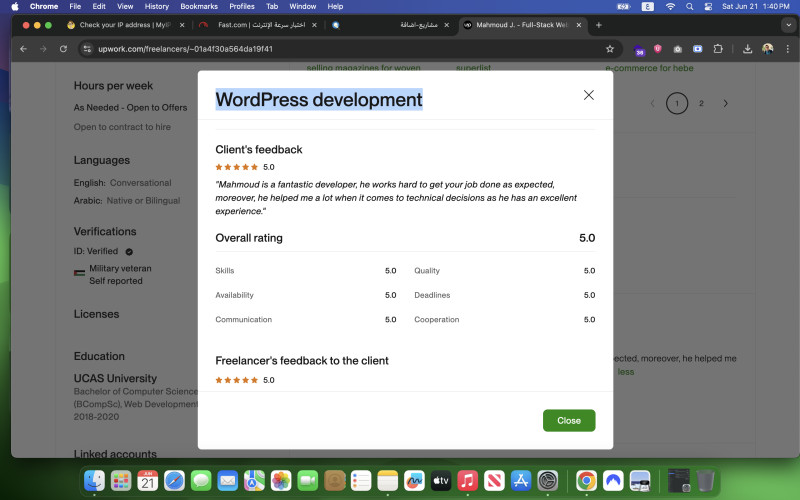Open the Chrome extensions puzzle icon
Viewport: 800px width, 500px height.
(x=717, y=48)
